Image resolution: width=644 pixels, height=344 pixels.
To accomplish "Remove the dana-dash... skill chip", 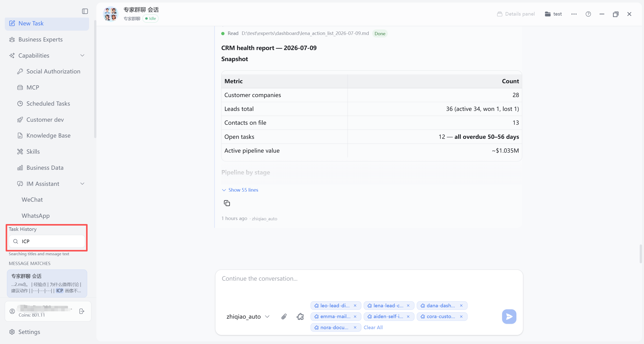I will pos(461,306).
